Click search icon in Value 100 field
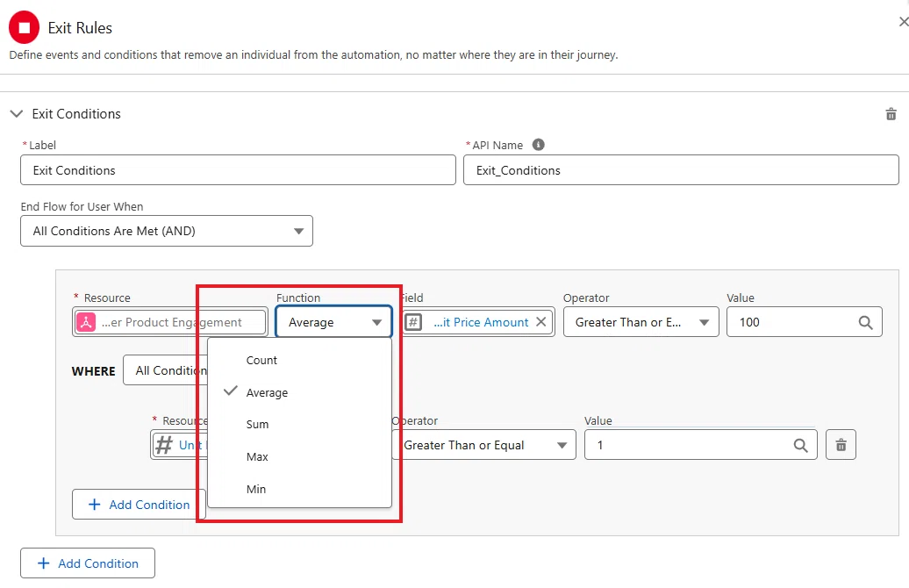This screenshot has height=588, width=909. click(865, 322)
